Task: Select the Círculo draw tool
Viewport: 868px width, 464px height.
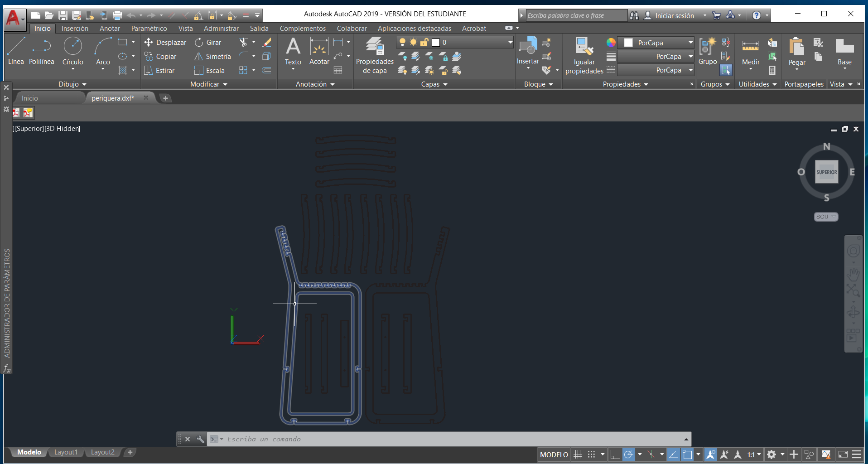Action: tap(72, 51)
